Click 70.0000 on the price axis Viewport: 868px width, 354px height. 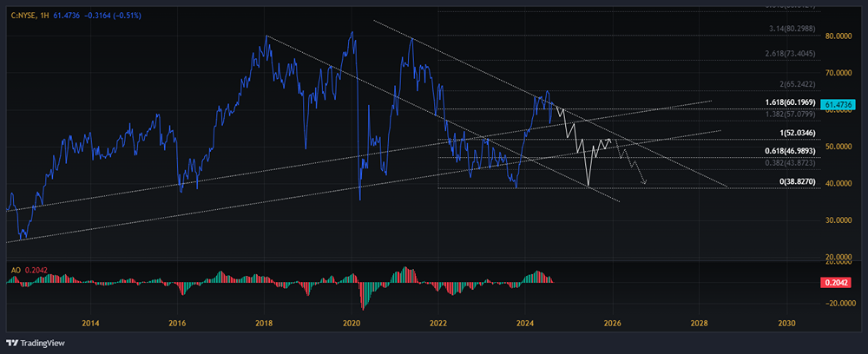[x=838, y=73]
